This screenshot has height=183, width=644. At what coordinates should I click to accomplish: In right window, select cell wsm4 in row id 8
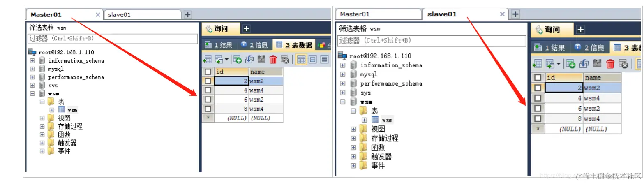(602, 119)
